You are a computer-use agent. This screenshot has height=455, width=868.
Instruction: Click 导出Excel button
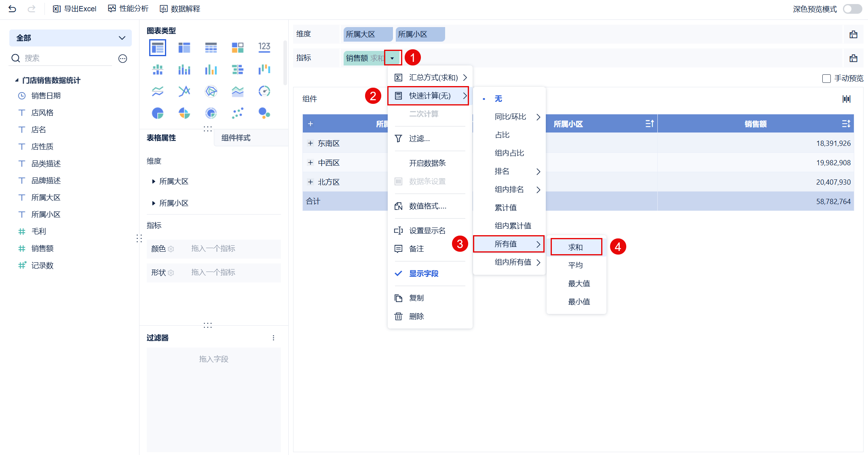click(x=75, y=8)
